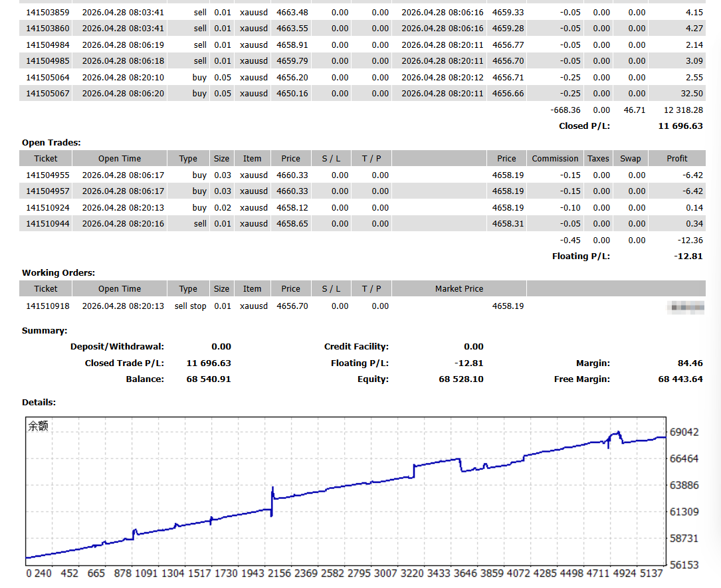The width and height of the screenshot is (721, 588).
Task: Select open trade ticket 141510924
Action: pos(47,208)
